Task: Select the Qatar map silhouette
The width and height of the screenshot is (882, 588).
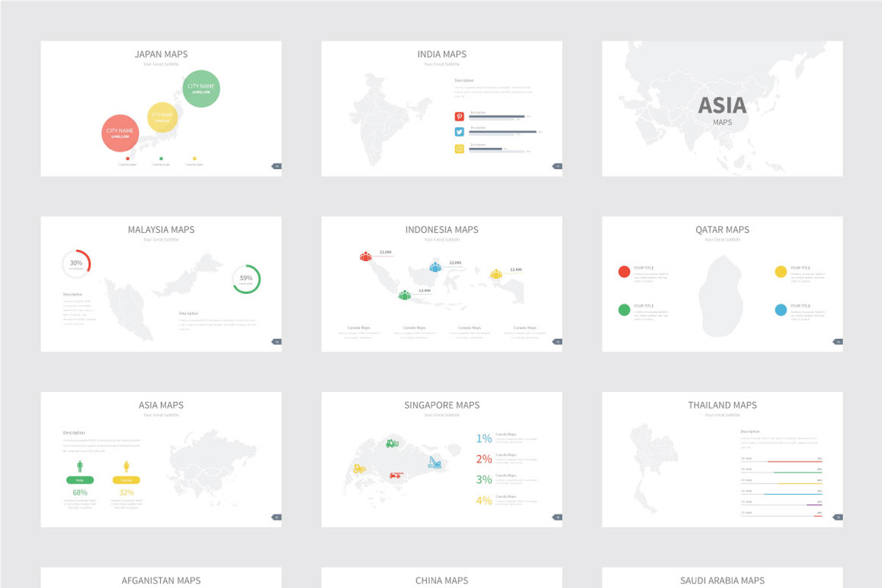Action: click(x=721, y=296)
